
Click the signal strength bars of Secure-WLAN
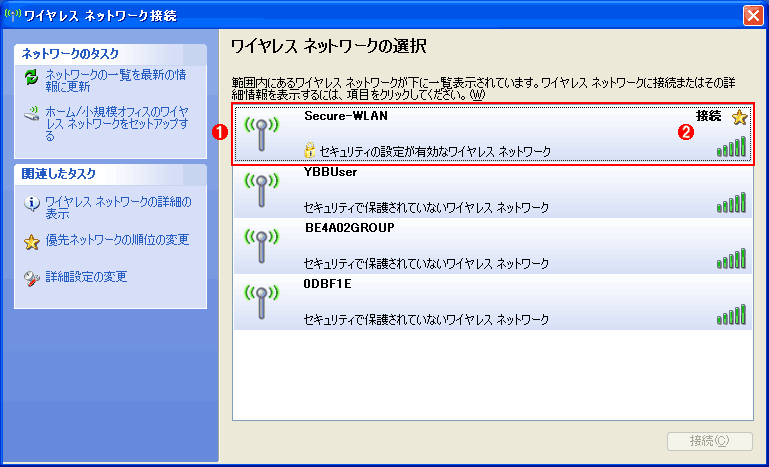tap(731, 147)
